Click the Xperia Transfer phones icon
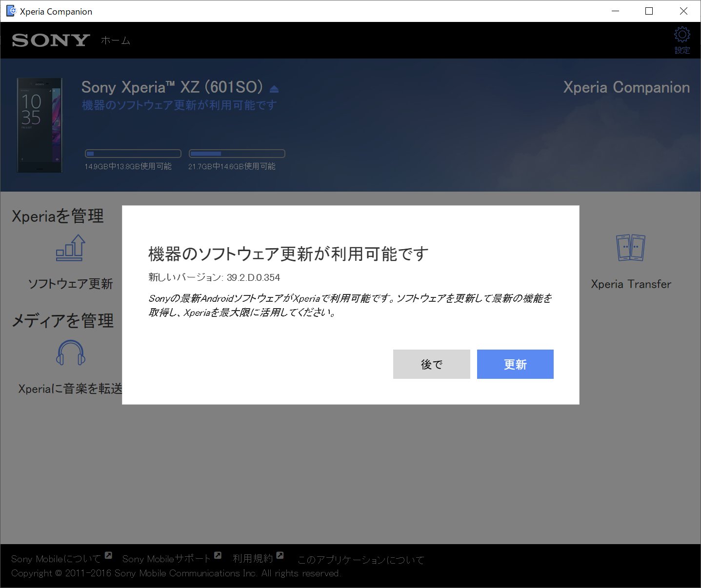The image size is (701, 588). pos(631,248)
